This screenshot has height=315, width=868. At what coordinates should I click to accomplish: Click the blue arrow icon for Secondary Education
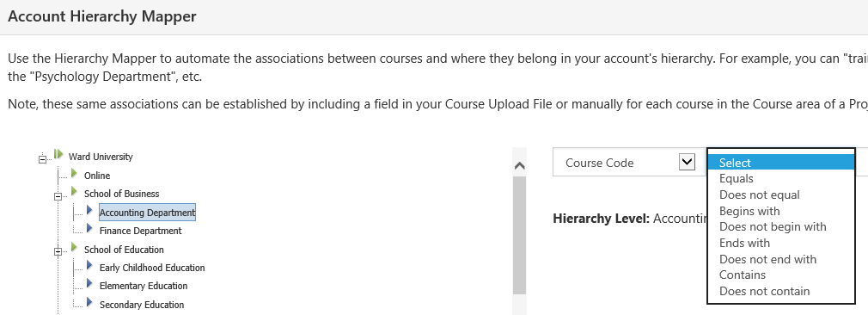[x=89, y=302]
